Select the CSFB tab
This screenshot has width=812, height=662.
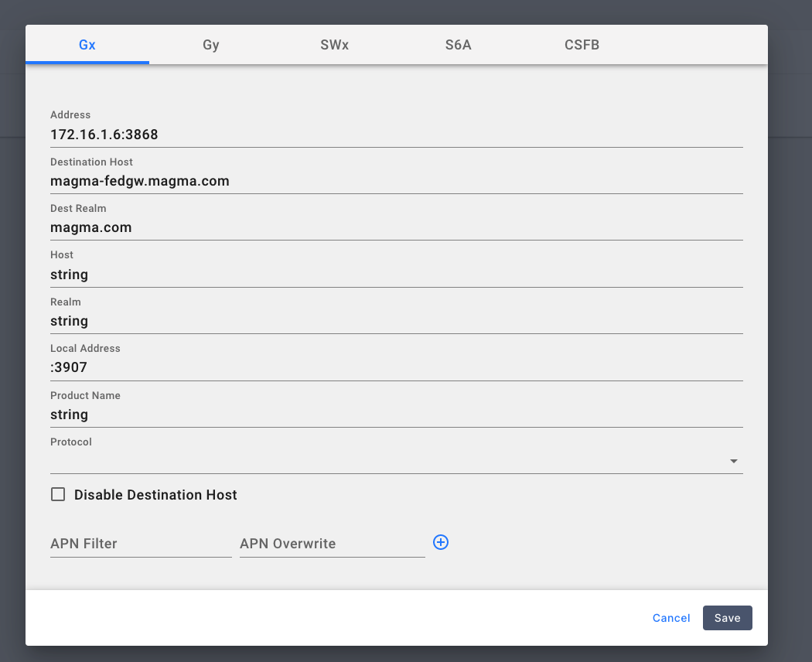pyautogui.click(x=582, y=45)
